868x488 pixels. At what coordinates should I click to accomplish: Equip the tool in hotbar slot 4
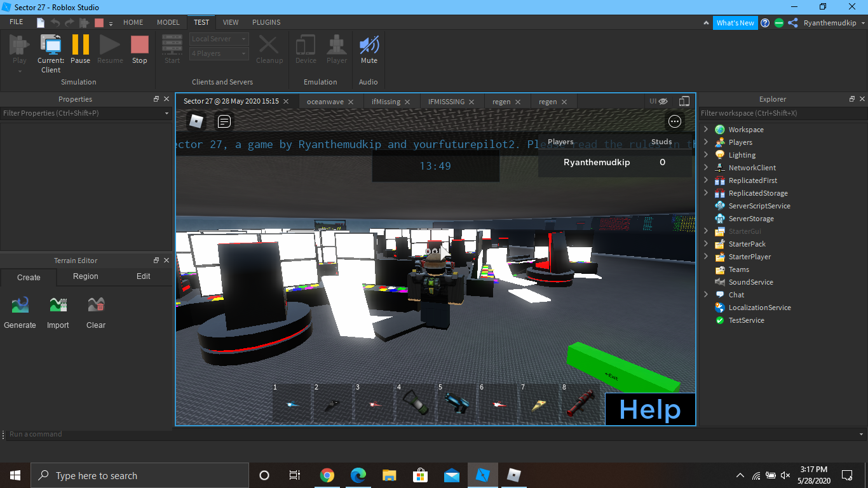pyautogui.click(x=416, y=403)
